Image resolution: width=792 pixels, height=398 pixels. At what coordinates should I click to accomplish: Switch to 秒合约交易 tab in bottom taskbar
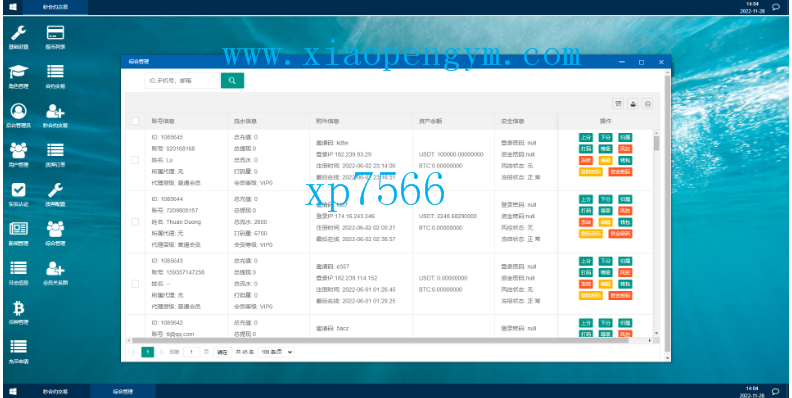point(55,391)
